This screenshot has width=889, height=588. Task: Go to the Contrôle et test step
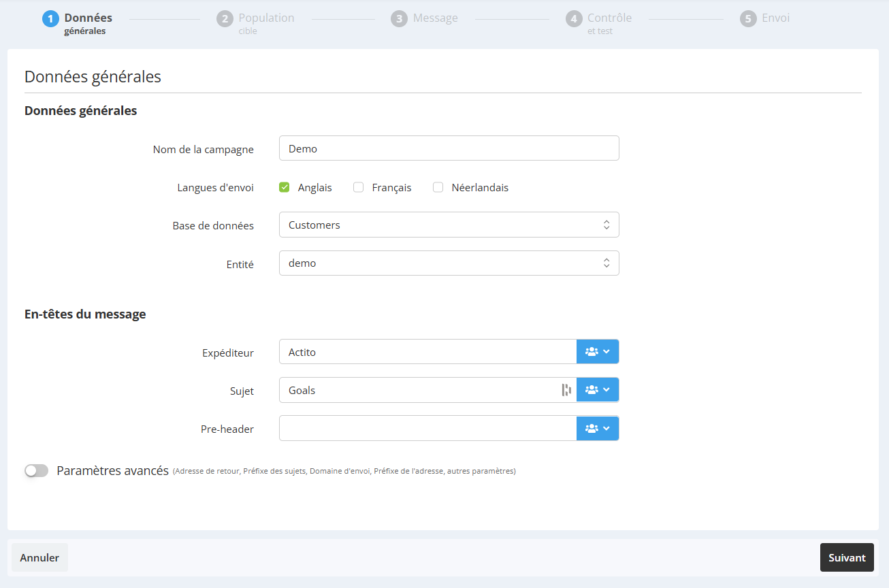click(x=609, y=22)
